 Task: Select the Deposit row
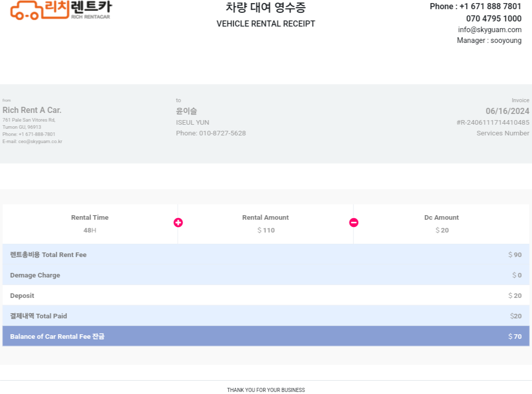point(266,295)
